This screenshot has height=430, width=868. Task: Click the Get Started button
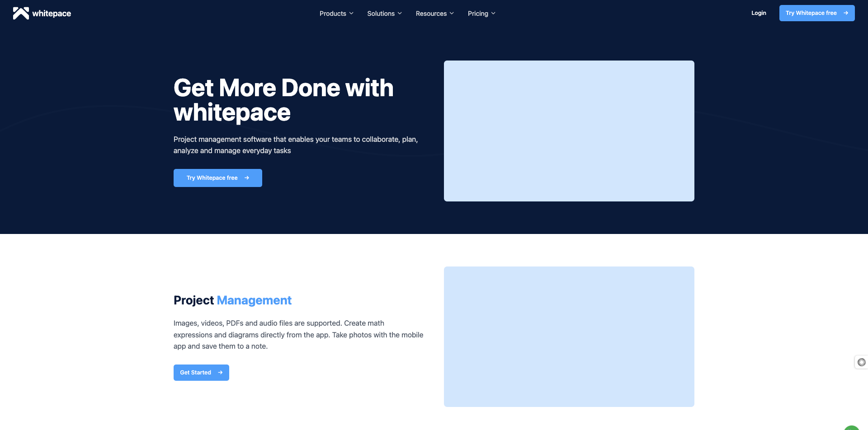pyautogui.click(x=201, y=373)
